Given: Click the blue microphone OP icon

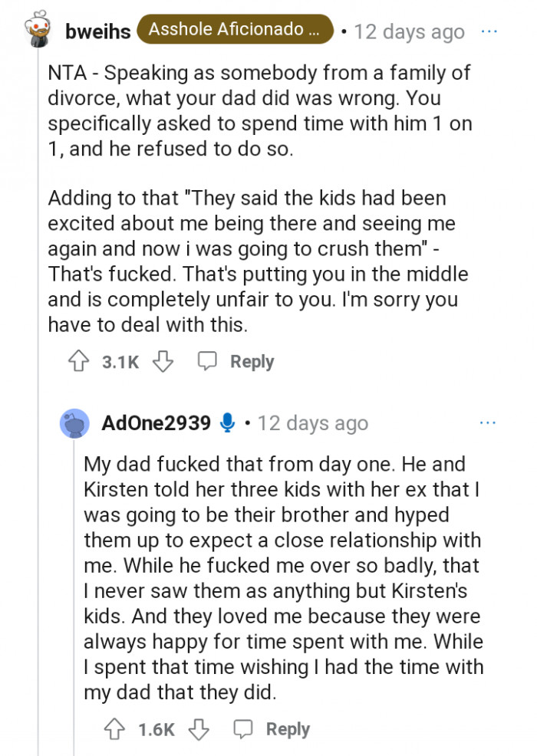Looking at the screenshot, I should click(227, 423).
